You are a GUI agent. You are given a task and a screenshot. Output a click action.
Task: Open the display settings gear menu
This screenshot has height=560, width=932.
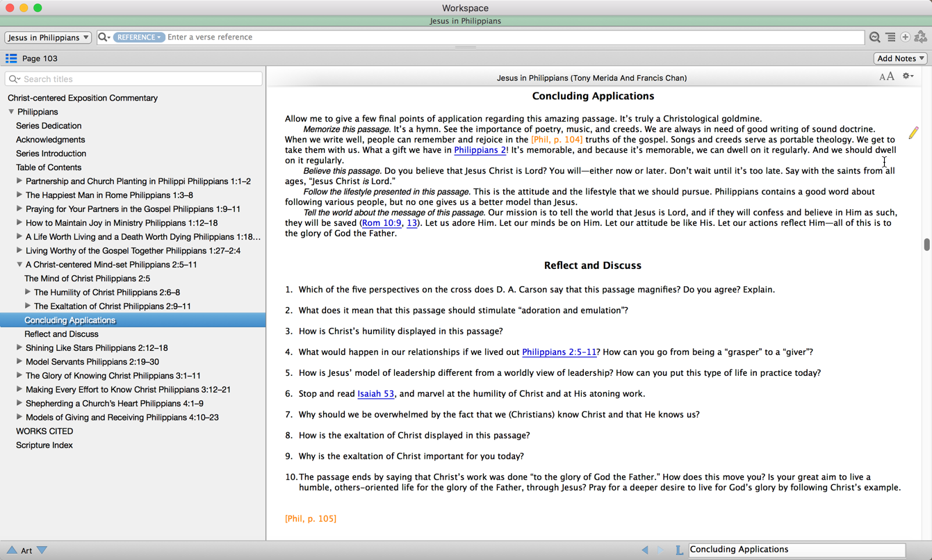click(x=908, y=76)
